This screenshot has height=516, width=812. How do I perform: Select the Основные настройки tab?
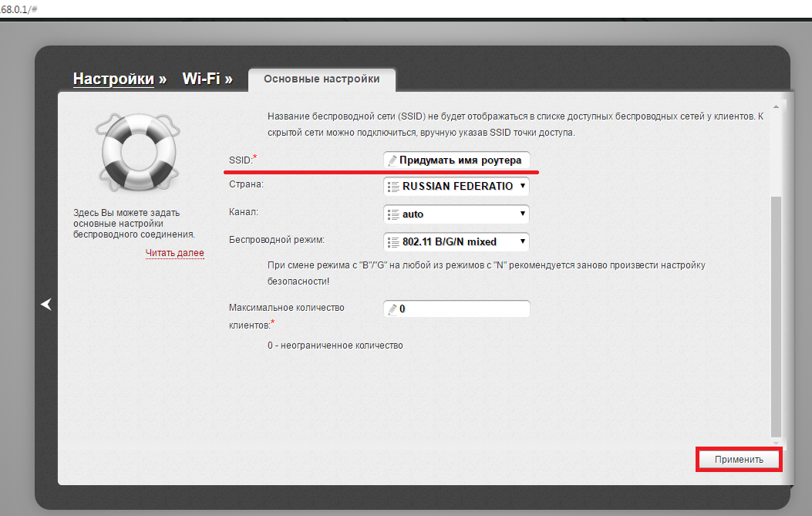pyautogui.click(x=322, y=79)
